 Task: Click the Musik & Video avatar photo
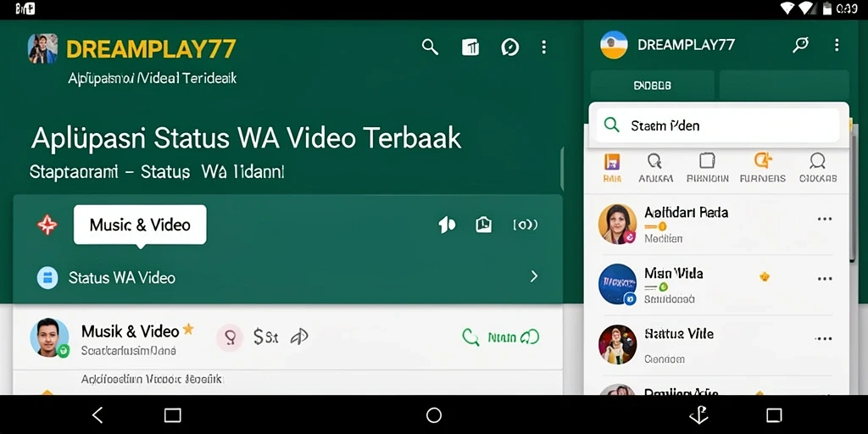click(49, 337)
